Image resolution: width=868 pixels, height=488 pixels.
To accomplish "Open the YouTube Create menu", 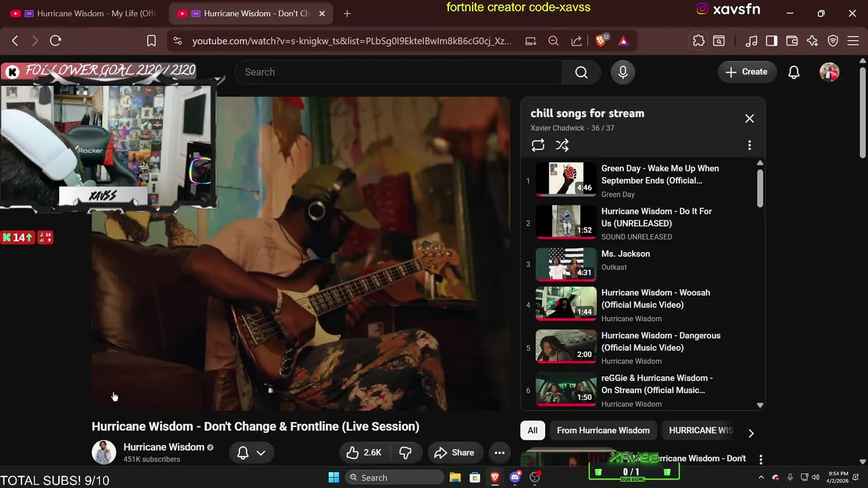I will 747,72.
